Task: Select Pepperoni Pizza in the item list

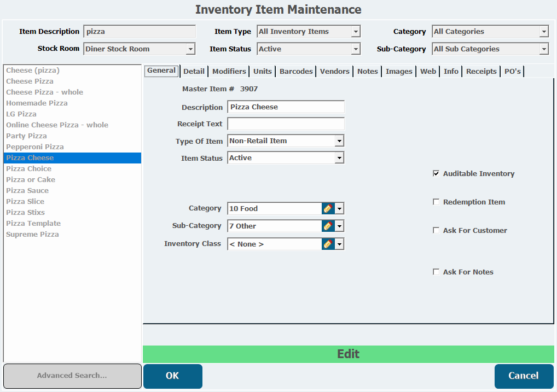Action: 35,147
